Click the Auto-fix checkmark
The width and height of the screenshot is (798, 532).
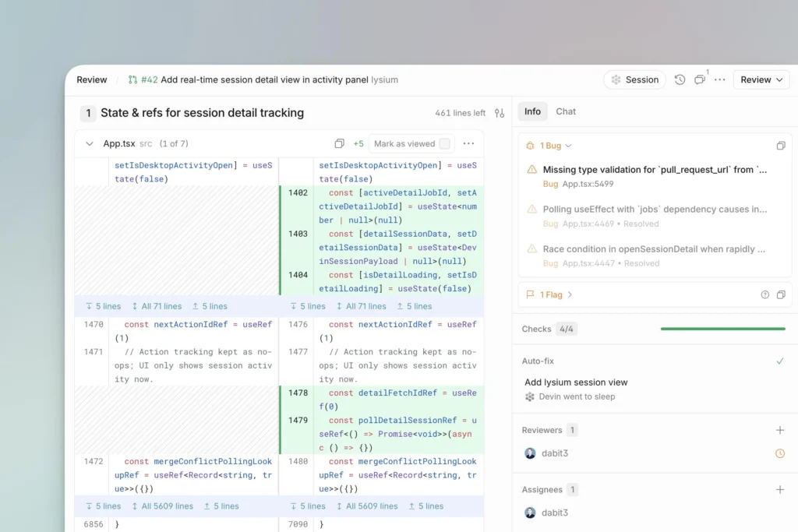tap(779, 361)
